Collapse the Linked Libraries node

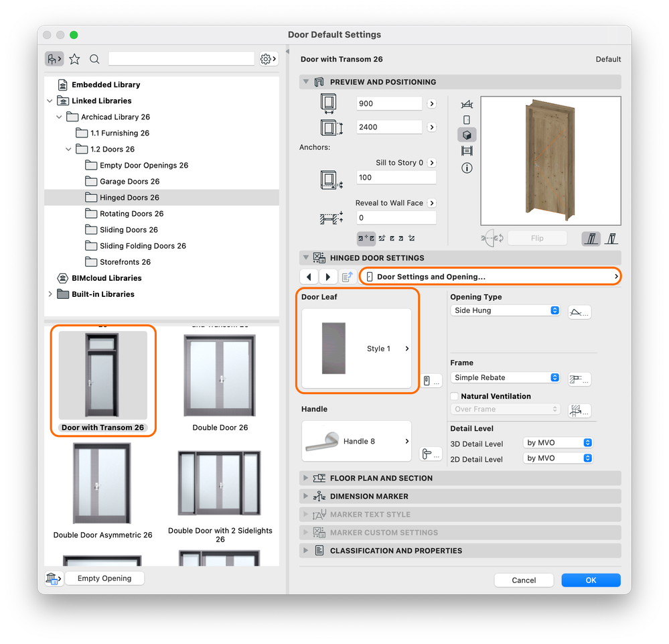point(50,101)
